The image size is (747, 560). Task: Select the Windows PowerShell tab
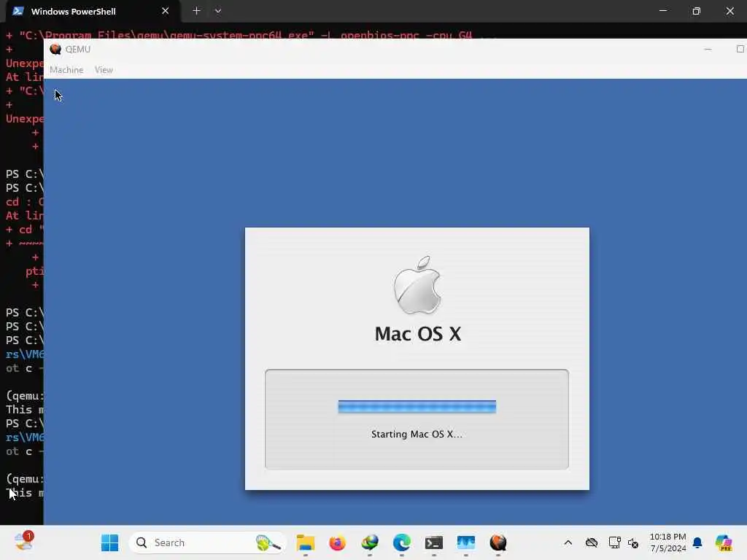click(x=93, y=11)
